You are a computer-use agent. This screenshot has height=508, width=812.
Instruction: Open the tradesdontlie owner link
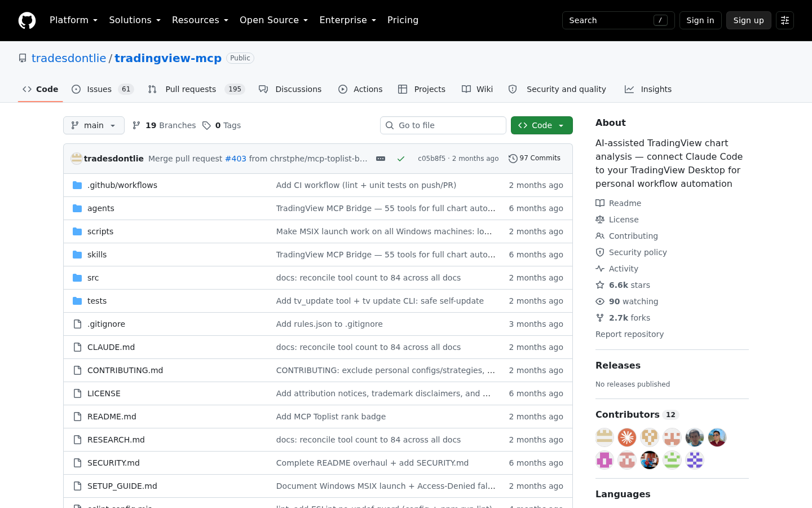[69, 58]
